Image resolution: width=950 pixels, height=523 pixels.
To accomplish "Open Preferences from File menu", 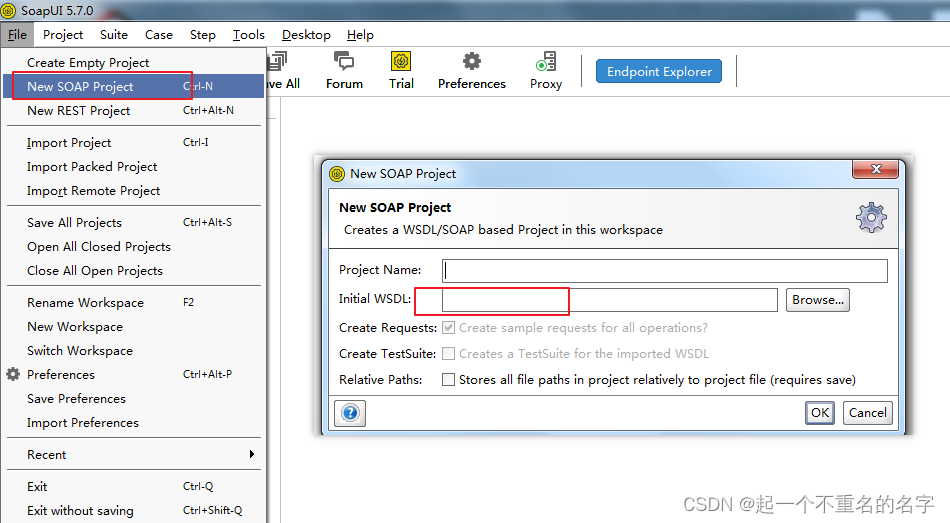I will point(133,375).
